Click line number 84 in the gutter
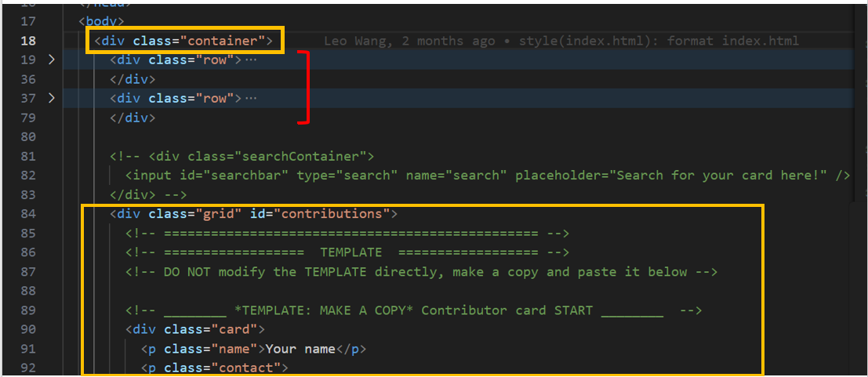 coord(27,214)
